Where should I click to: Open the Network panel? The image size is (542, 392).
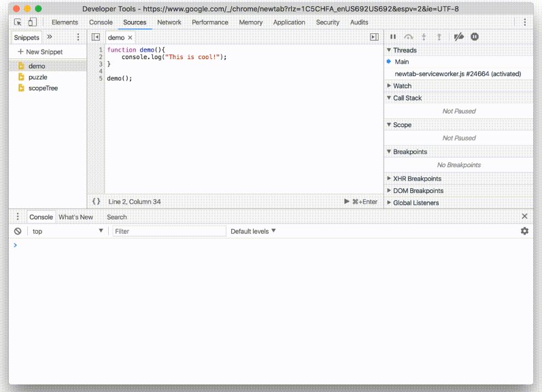click(169, 22)
